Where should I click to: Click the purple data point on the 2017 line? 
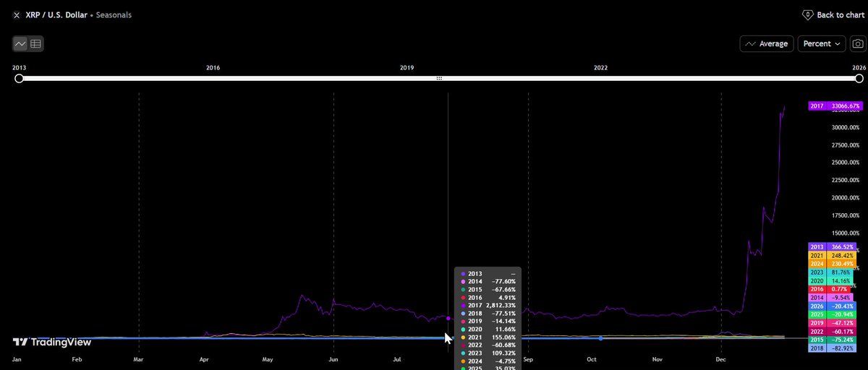(x=448, y=318)
